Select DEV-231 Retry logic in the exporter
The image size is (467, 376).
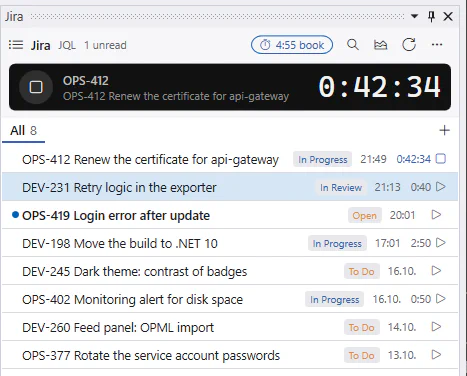230,187
